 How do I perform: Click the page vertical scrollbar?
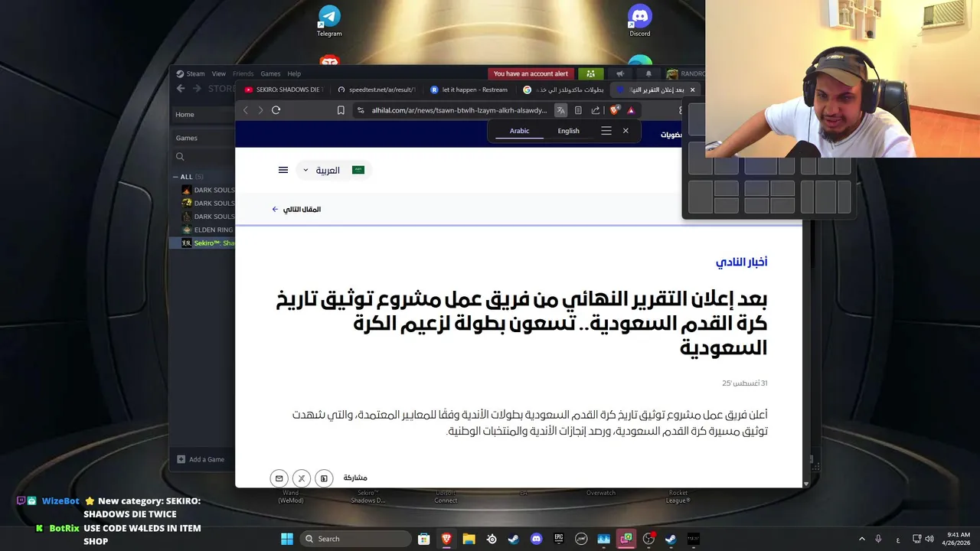pyautogui.click(x=806, y=352)
